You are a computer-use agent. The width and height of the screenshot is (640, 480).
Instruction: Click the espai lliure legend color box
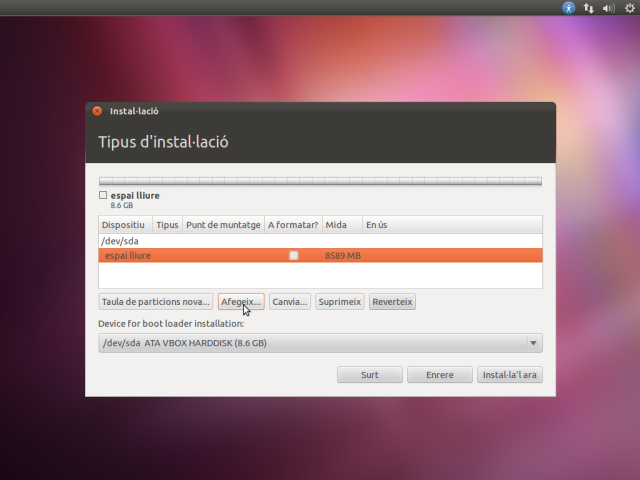pos(103,195)
